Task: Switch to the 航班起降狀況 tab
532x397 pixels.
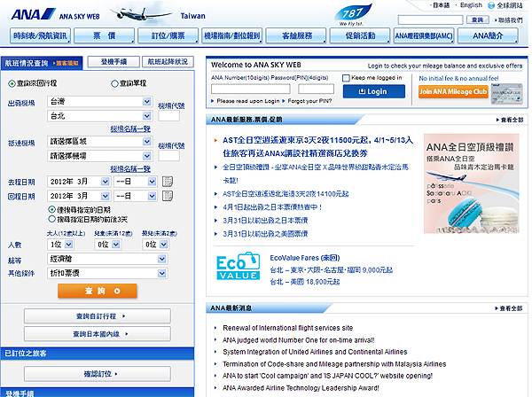Action: (x=168, y=62)
